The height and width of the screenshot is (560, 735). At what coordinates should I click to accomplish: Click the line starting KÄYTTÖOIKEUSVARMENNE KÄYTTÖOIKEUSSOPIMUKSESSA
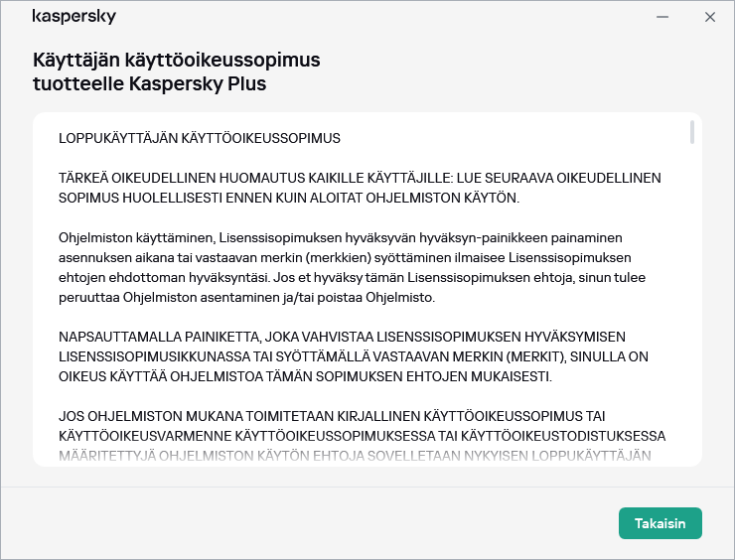click(x=362, y=437)
